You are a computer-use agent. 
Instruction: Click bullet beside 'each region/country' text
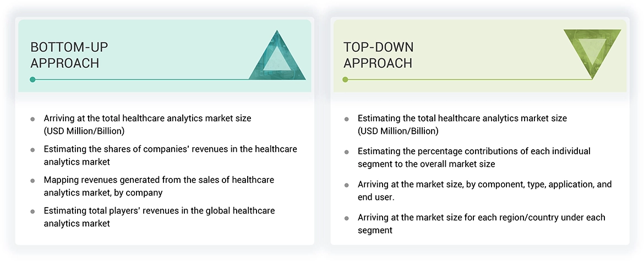click(x=346, y=218)
